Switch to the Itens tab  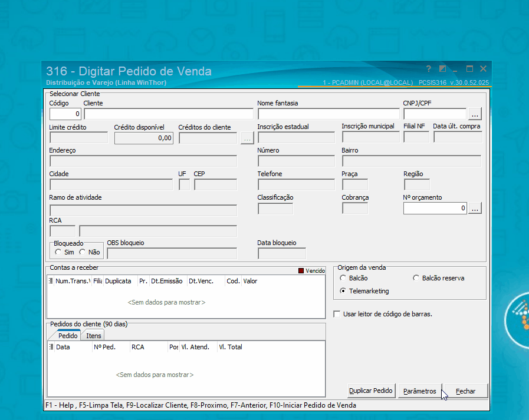tap(93, 336)
